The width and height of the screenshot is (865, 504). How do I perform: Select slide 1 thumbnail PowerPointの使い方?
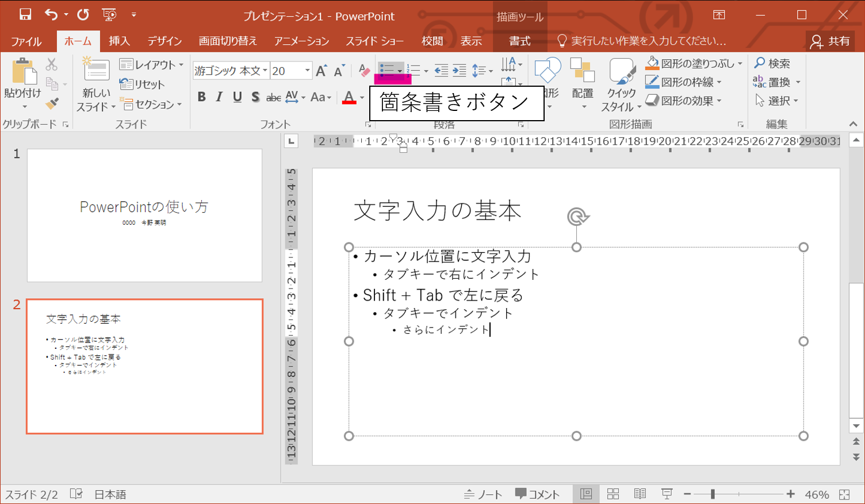click(144, 216)
